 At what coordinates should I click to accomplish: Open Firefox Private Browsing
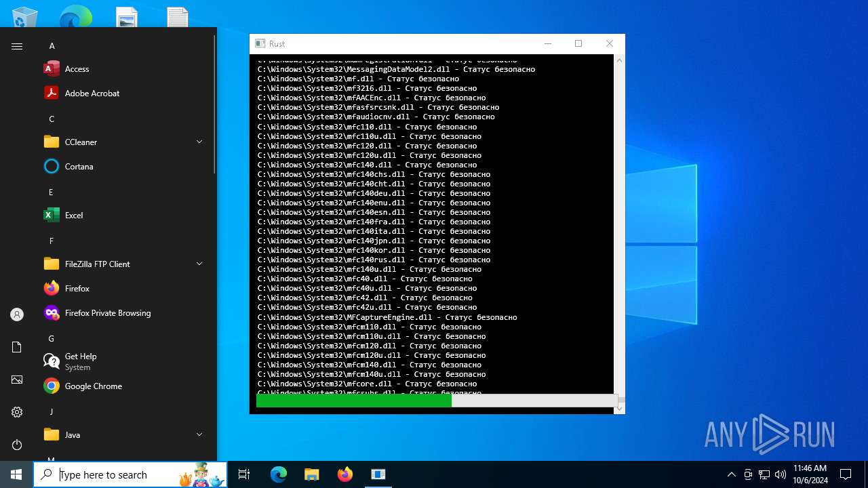(122, 313)
